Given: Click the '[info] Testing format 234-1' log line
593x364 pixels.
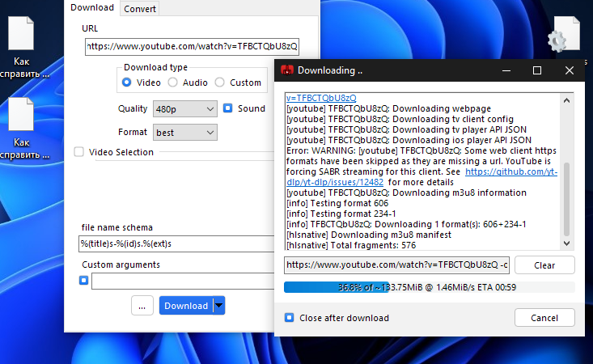Looking at the screenshot, I should pos(341,214).
